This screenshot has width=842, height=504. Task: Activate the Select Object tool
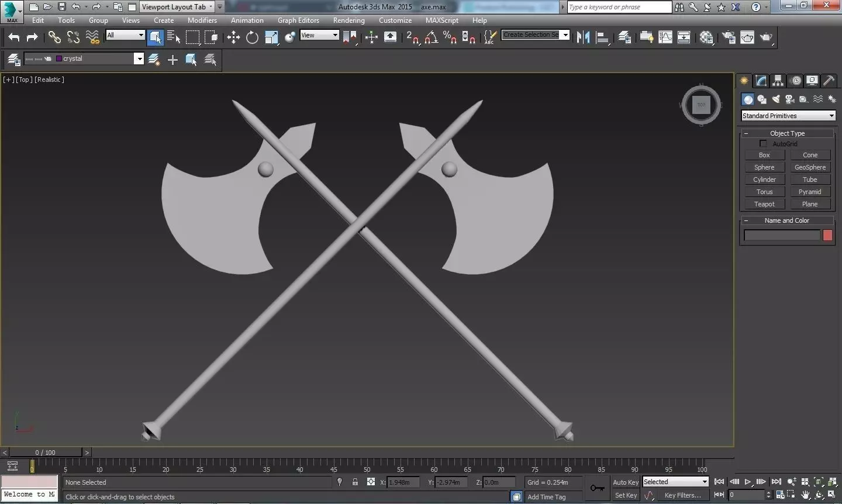coord(156,37)
